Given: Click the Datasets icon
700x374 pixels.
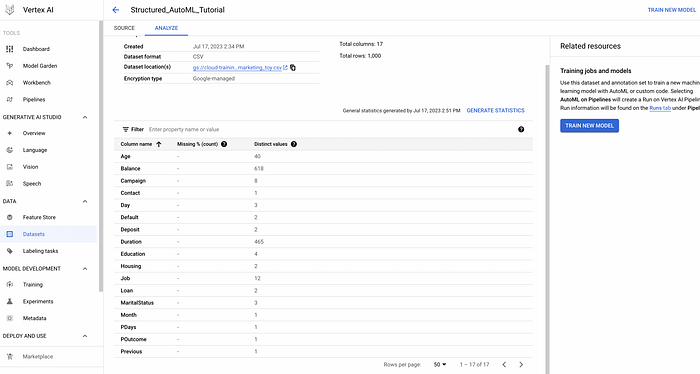Looking at the screenshot, I should coord(9,234).
